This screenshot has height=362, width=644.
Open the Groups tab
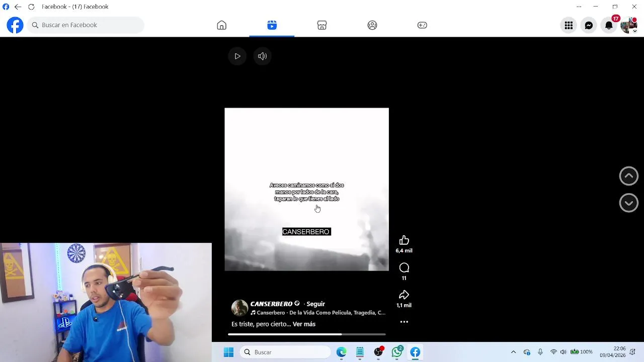[x=372, y=25]
